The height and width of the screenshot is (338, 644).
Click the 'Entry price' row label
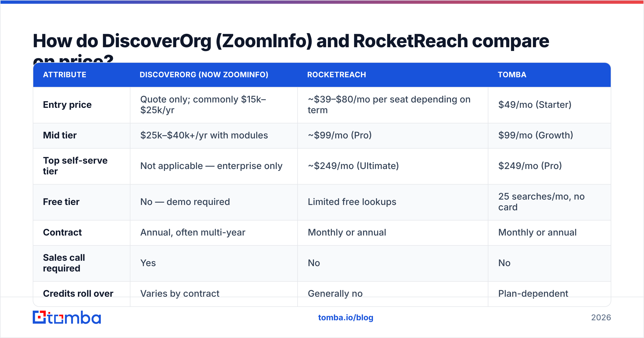(x=67, y=105)
